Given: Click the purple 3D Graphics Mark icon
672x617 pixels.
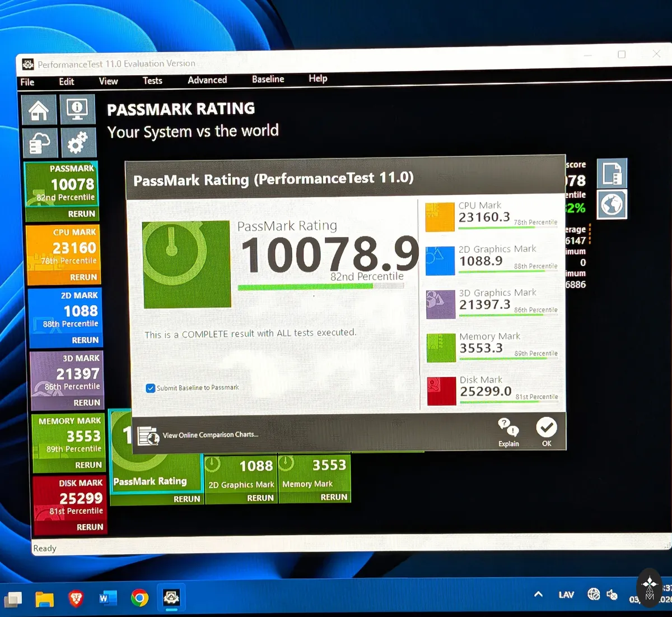Looking at the screenshot, I should [x=441, y=304].
